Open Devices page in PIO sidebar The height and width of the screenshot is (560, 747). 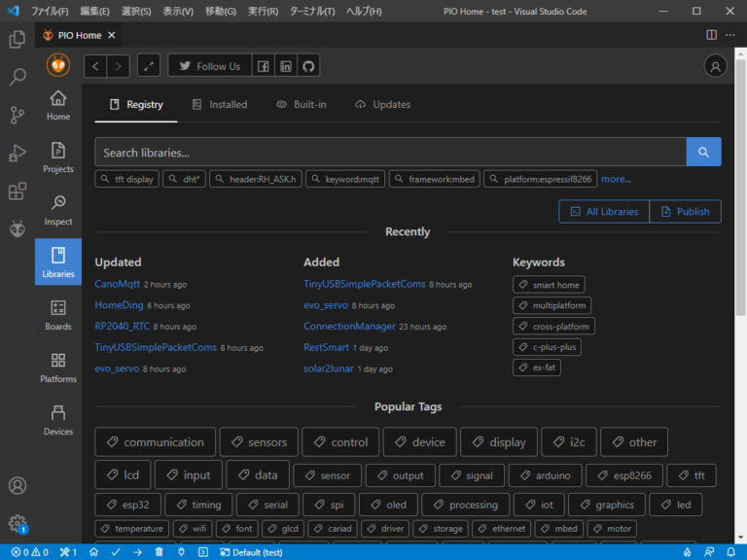pyautogui.click(x=58, y=420)
